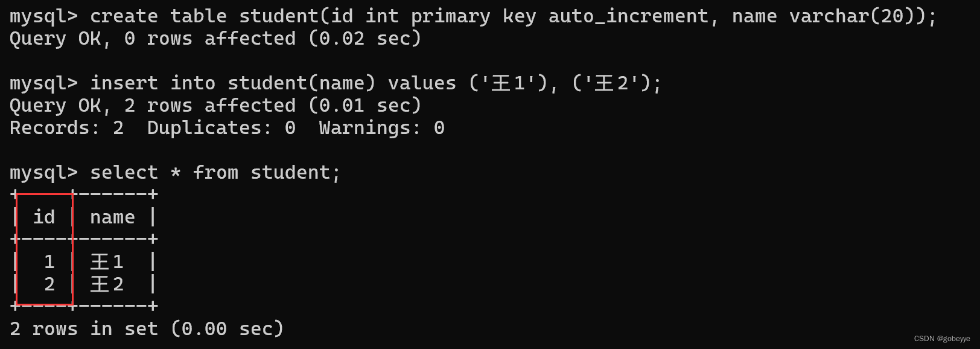Click the Warnings: 0 text

(382, 128)
